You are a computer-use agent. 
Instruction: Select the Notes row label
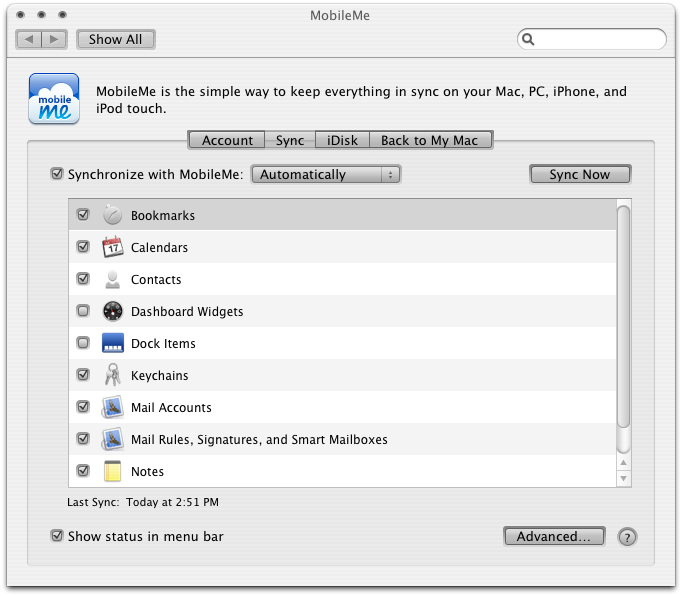147,472
